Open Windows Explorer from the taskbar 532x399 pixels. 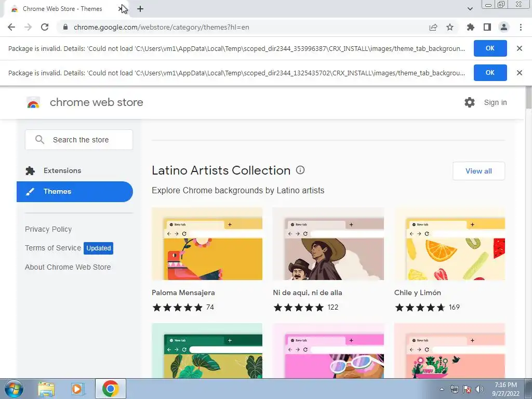click(46, 389)
